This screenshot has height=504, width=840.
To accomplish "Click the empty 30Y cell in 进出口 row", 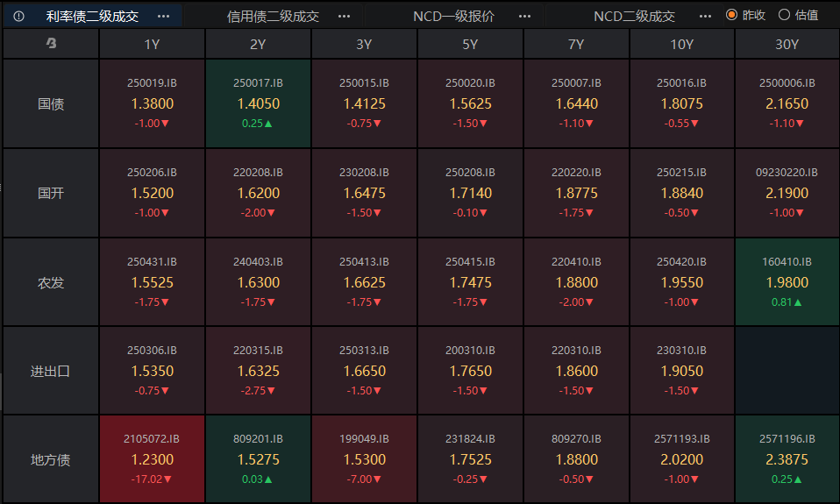I will click(x=787, y=371).
